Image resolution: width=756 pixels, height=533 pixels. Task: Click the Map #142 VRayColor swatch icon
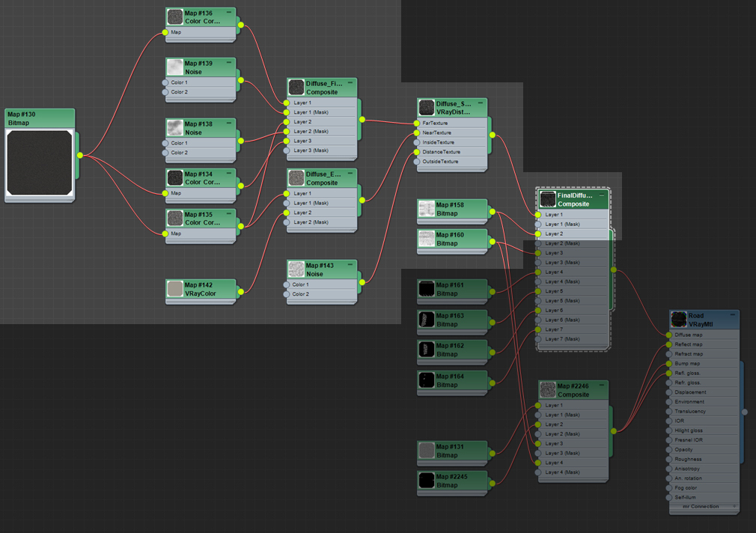tap(174, 288)
